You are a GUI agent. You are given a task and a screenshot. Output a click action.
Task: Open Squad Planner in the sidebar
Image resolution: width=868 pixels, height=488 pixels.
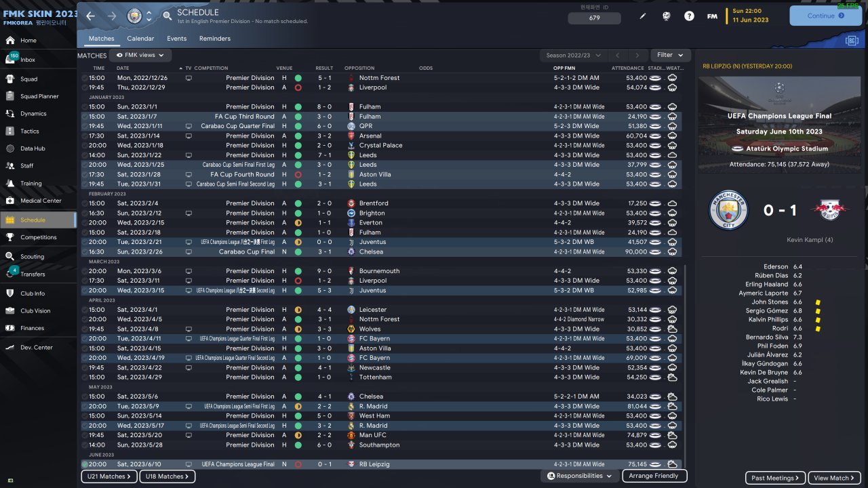pyautogui.click(x=38, y=96)
